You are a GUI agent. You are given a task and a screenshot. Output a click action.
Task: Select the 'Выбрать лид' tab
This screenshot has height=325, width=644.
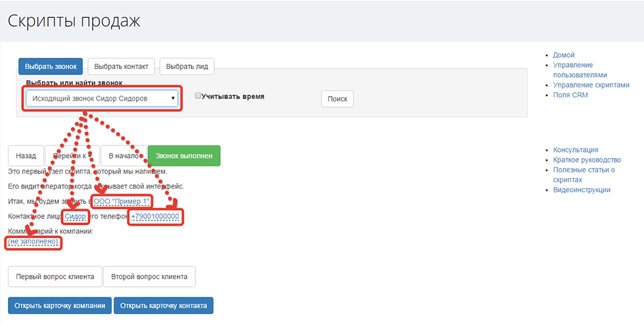pyautogui.click(x=187, y=66)
